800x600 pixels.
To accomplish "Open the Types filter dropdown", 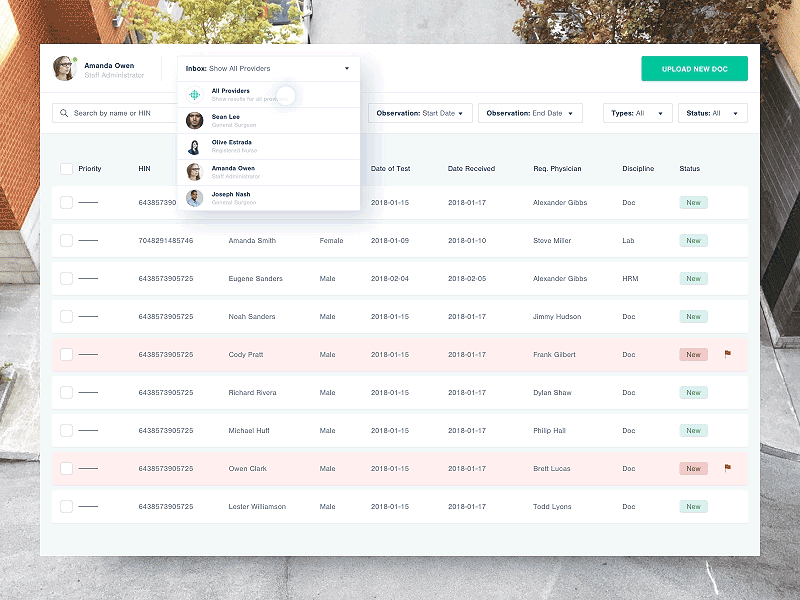I will click(637, 113).
